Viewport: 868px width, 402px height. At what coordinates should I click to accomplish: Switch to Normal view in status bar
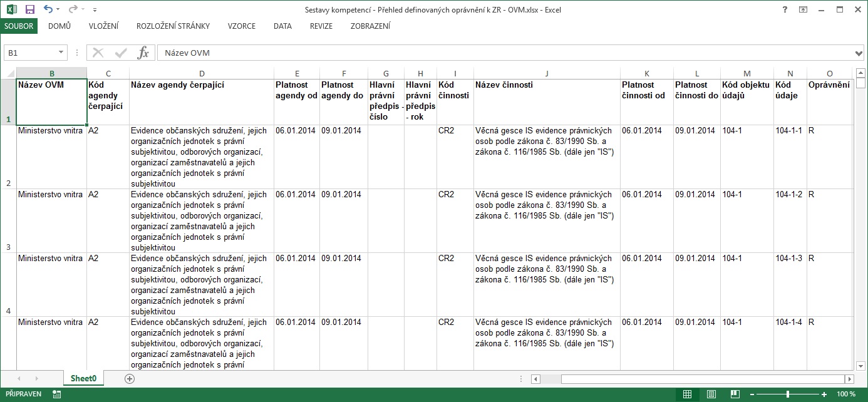pyautogui.click(x=687, y=394)
